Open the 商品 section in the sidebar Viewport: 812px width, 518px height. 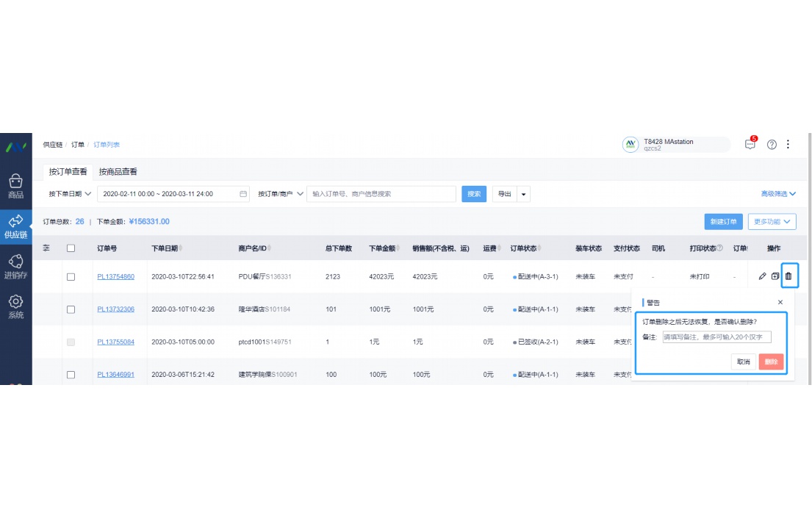[x=15, y=187]
